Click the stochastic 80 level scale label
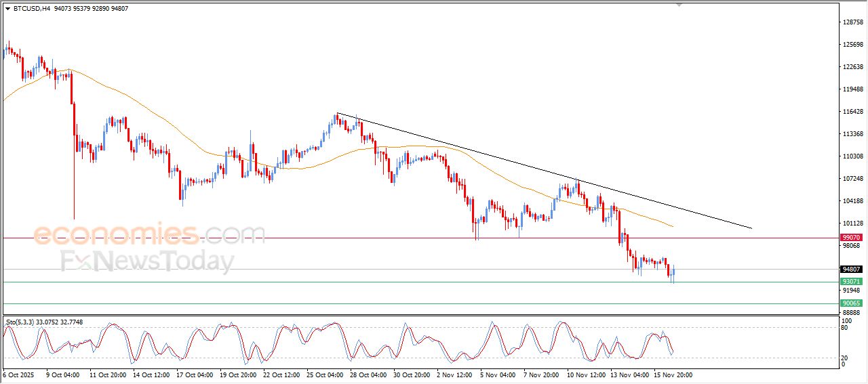Screen dimensions: 868x384 (845, 328)
